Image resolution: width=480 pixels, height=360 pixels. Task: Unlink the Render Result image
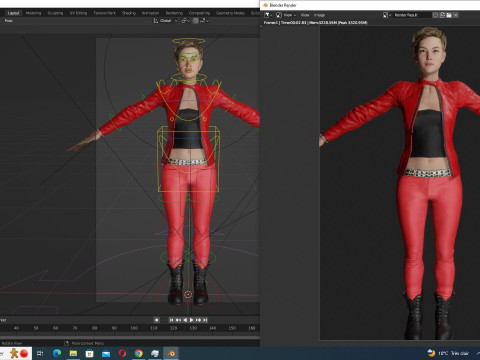[456, 15]
